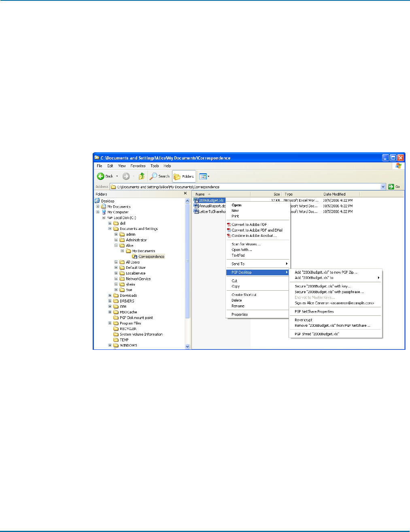Screen dimensions: 410x532
Task: Add 2006Budget.xls to new PGP Zip
Action: pyautogui.click(x=336, y=272)
